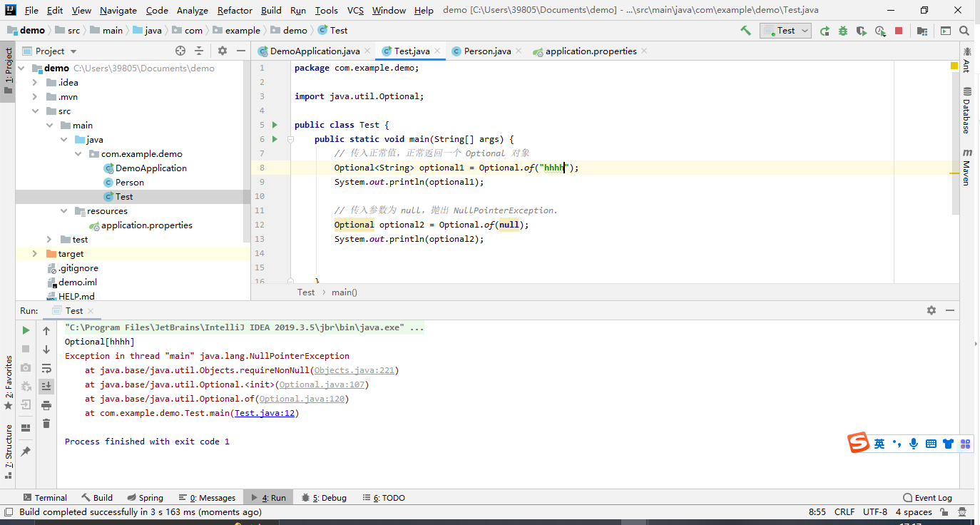Run Test with Coverage shield icon
980x525 pixels.
coord(860,30)
